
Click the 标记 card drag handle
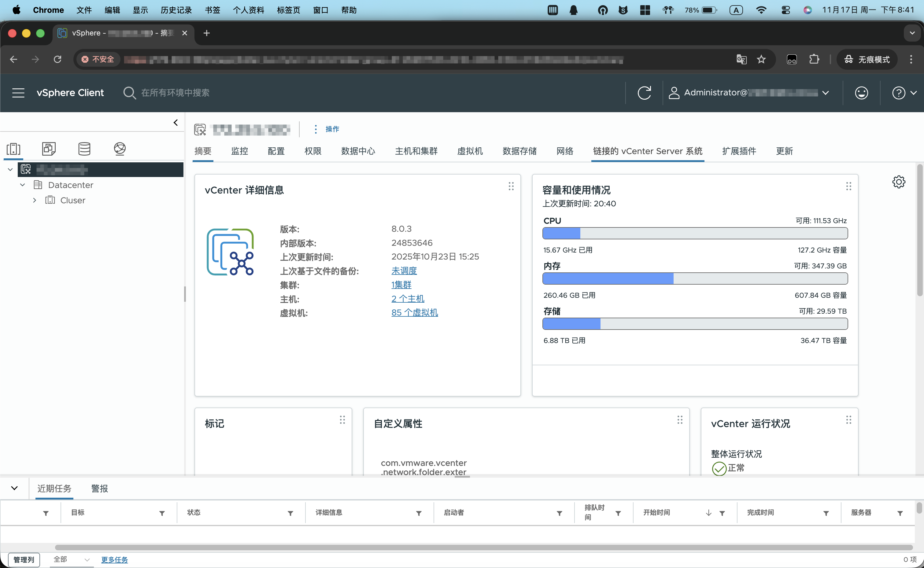[342, 420]
